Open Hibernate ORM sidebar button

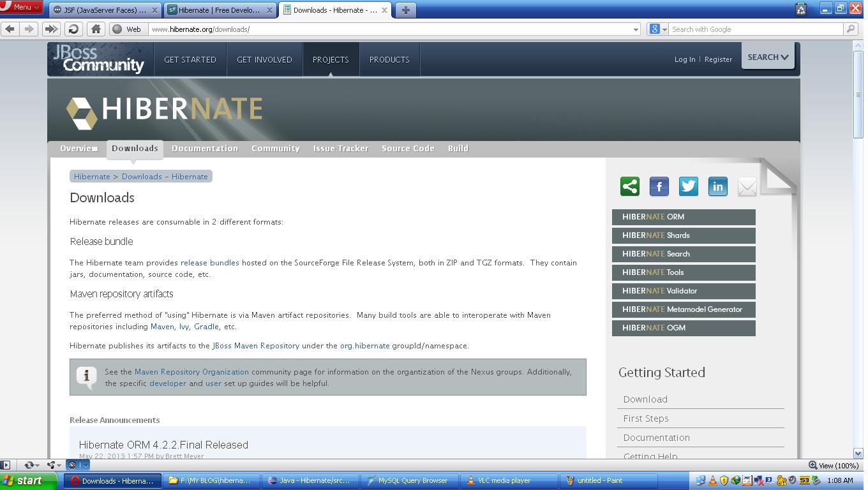pos(684,217)
